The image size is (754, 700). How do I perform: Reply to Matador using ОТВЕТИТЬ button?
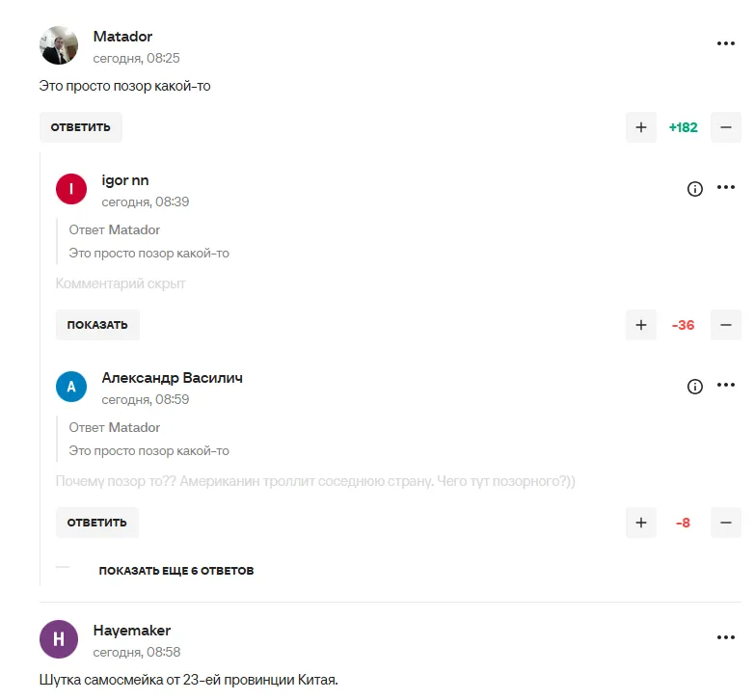pos(81,127)
